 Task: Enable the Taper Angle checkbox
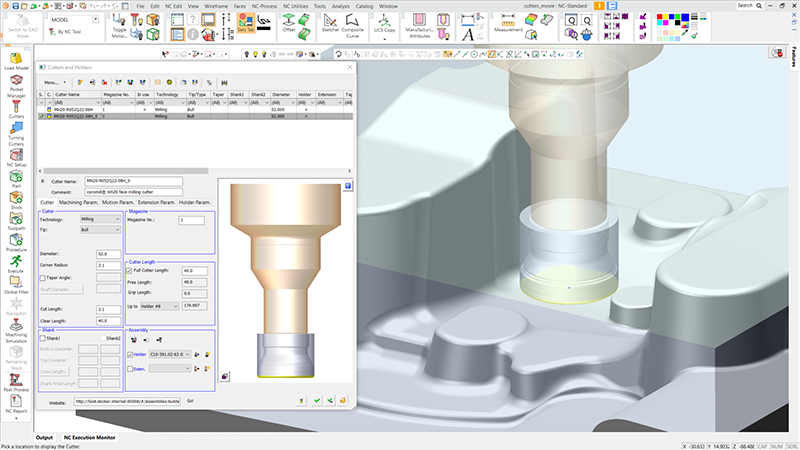coord(44,278)
